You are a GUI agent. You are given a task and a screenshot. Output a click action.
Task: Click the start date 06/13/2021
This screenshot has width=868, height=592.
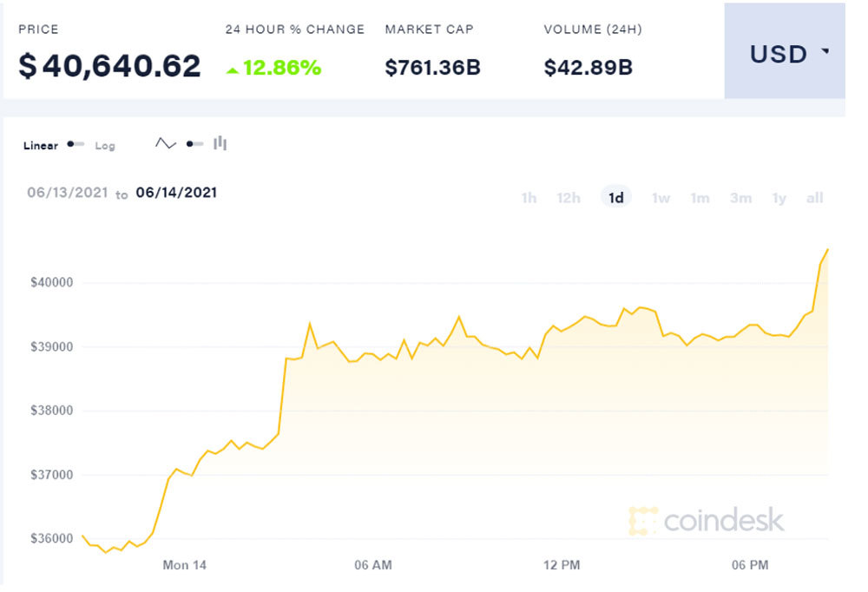tap(66, 193)
